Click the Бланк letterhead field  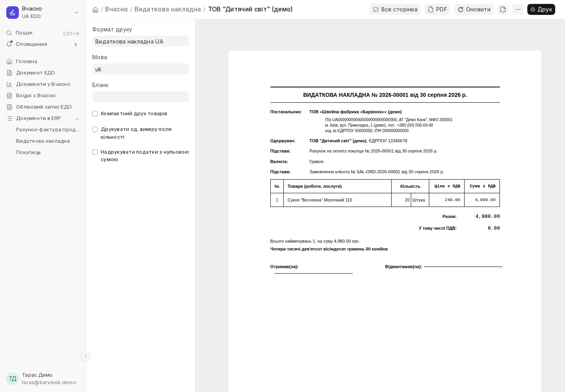click(x=140, y=97)
